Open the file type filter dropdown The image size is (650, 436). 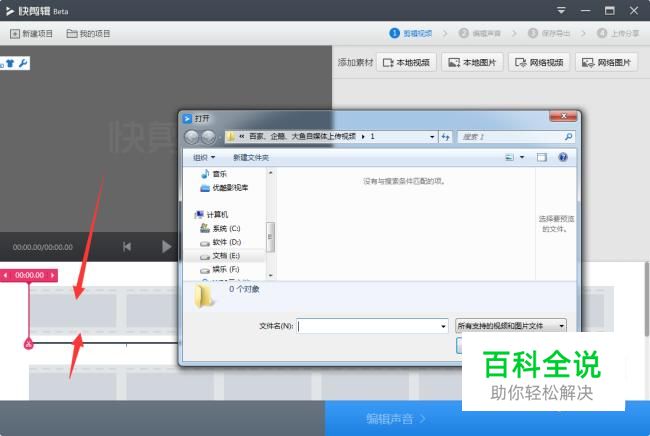(x=511, y=326)
